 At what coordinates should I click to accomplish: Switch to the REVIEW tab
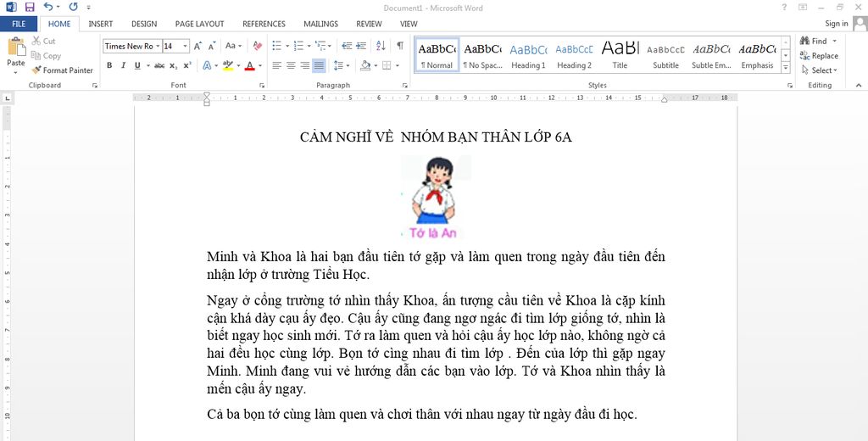(369, 24)
